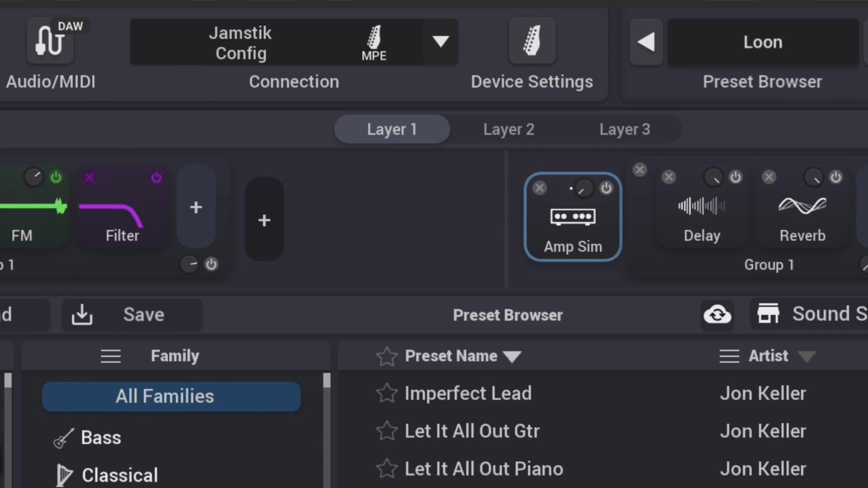Click the Save preset button
868x488 pixels.
132,314
